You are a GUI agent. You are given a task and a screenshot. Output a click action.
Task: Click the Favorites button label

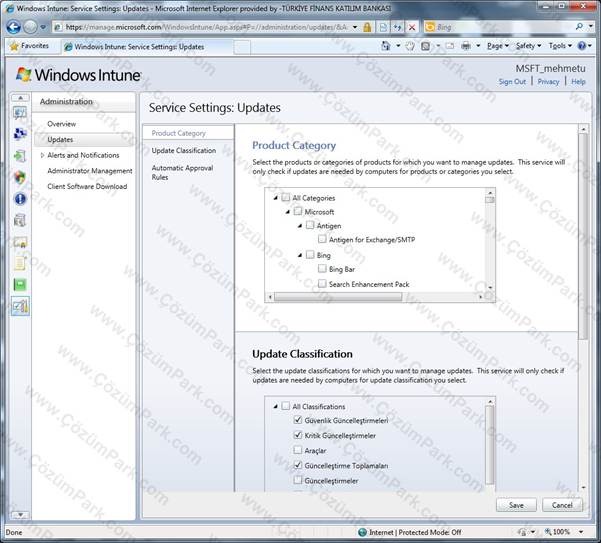point(34,46)
